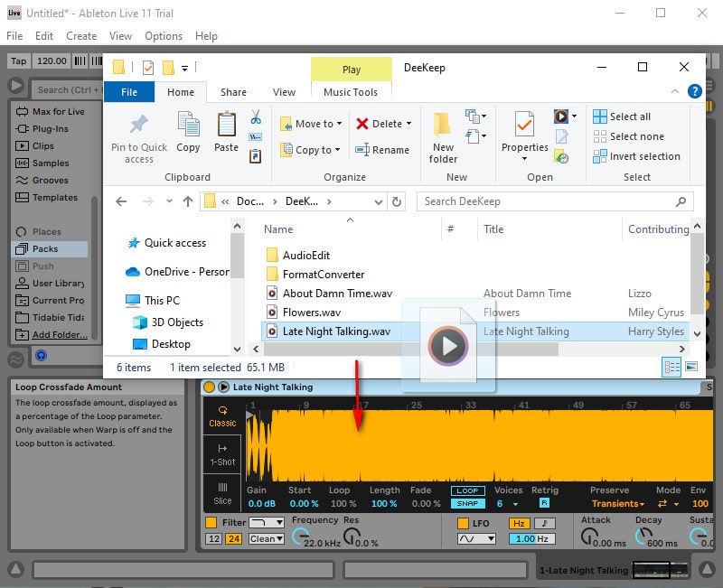Open the filter type dropdown
The width and height of the screenshot is (723, 588).
click(266, 523)
